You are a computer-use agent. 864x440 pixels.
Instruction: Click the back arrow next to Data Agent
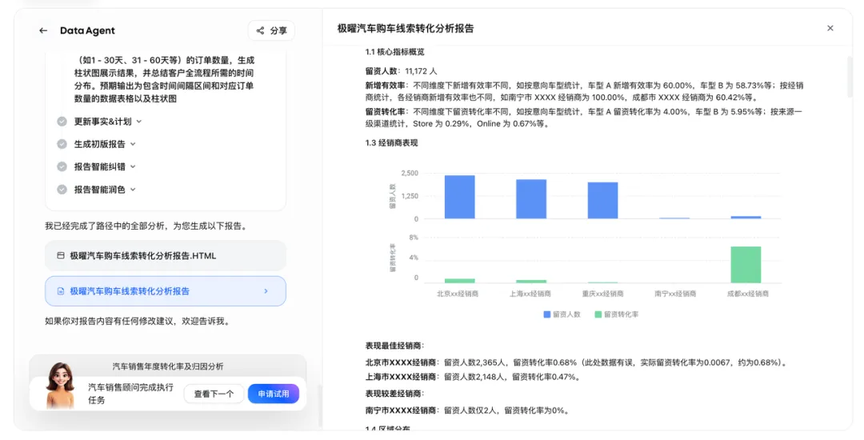(x=43, y=31)
